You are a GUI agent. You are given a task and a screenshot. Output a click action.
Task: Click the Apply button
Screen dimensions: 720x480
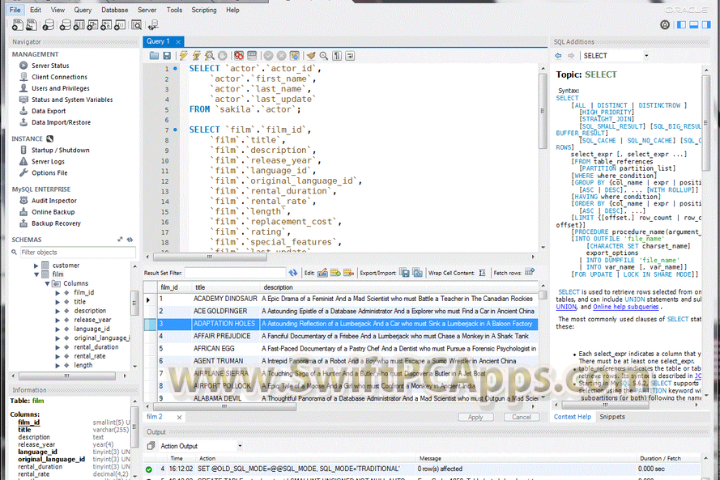click(x=476, y=417)
